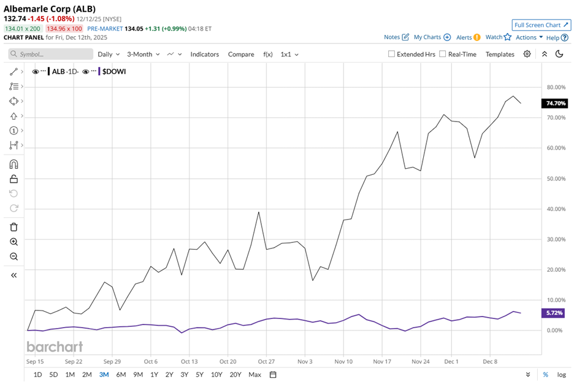The height and width of the screenshot is (392, 574).
Task: Zoom out of the chart
Action: point(13,256)
